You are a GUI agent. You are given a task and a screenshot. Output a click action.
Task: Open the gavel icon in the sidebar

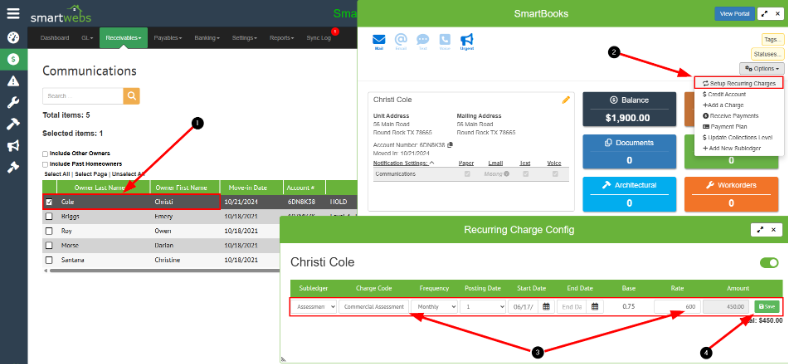coord(13,167)
